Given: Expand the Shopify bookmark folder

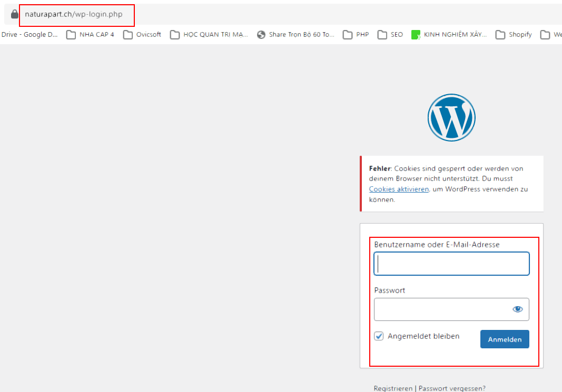Looking at the screenshot, I should point(513,34).
